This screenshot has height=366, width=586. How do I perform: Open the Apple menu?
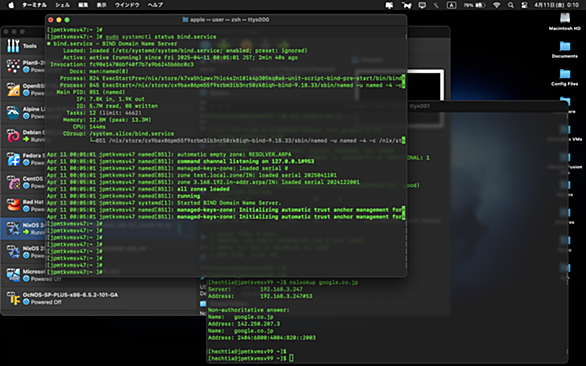(x=11, y=5)
